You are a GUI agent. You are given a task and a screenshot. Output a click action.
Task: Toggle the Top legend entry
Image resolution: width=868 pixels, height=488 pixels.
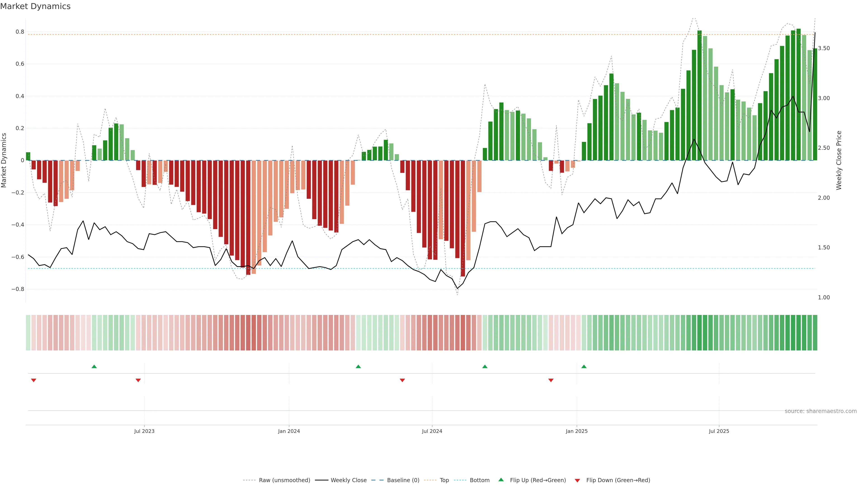pos(444,480)
